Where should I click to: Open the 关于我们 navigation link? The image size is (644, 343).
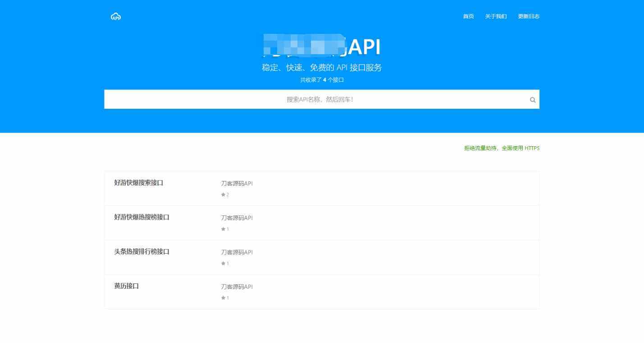(x=496, y=16)
